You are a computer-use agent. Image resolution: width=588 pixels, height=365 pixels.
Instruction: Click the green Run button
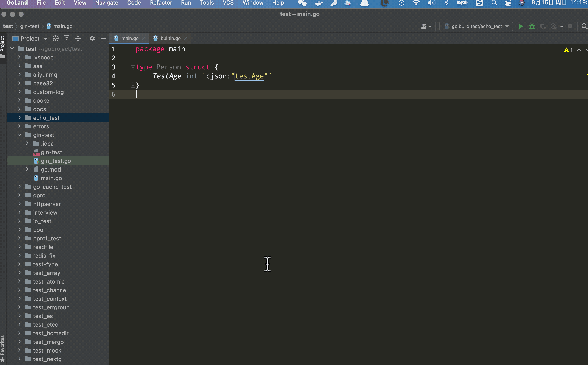[x=521, y=26]
